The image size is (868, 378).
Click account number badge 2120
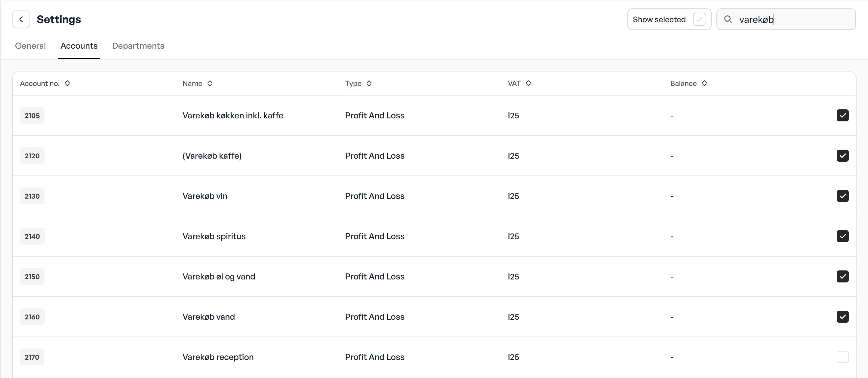[32, 156]
